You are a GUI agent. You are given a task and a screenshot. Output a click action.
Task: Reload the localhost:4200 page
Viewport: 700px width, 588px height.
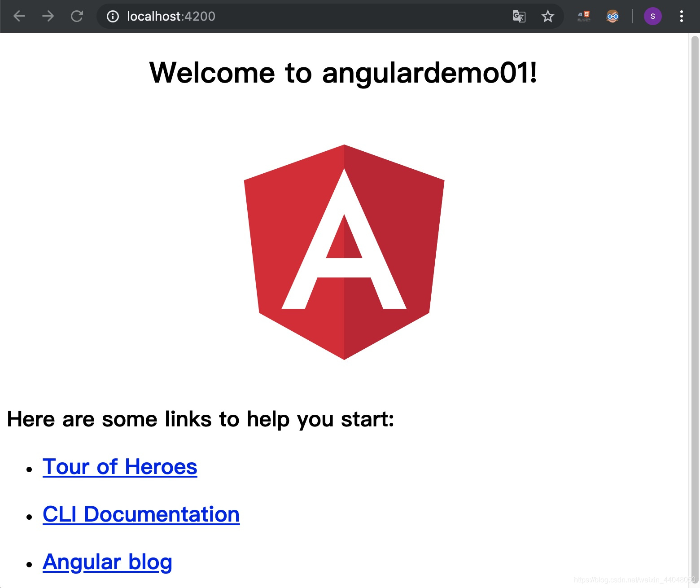pyautogui.click(x=76, y=16)
